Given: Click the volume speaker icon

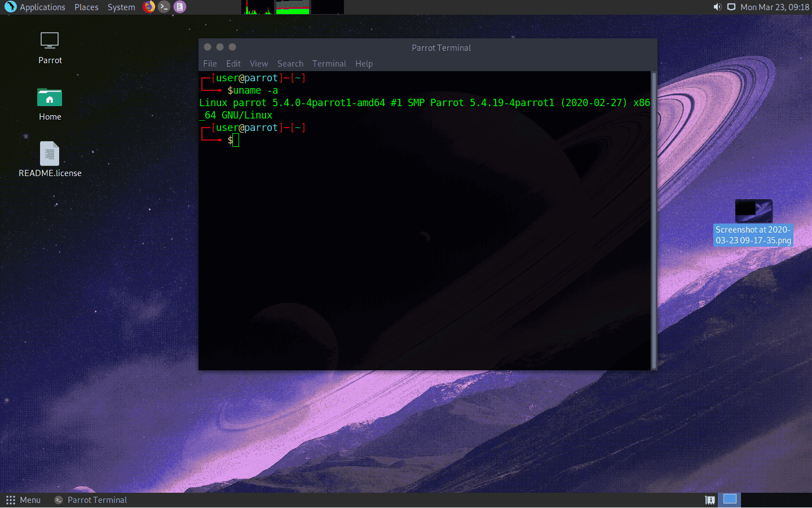Looking at the screenshot, I should pos(717,7).
